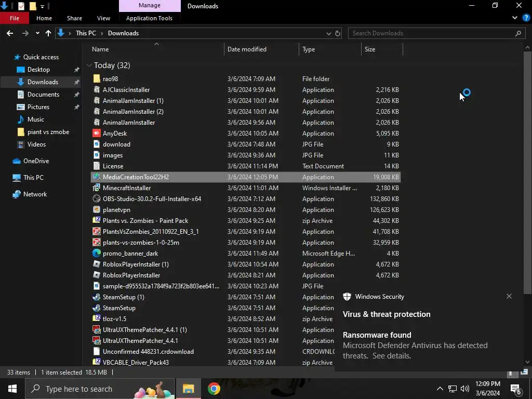532x399 pixels.
Task: Select Documents in navigation pane
Action: (x=43, y=95)
